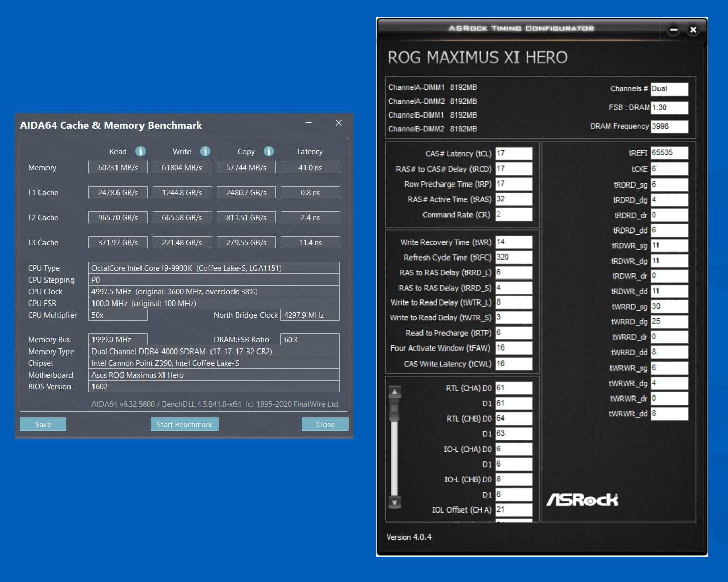Click the RAS# to CAS# Delay (tRCD) field

pyautogui.click(x=514, y=169)
